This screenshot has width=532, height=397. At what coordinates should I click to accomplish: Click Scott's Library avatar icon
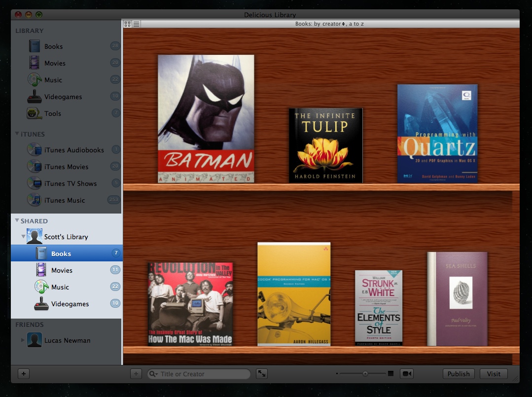click(x=35, y=236)
